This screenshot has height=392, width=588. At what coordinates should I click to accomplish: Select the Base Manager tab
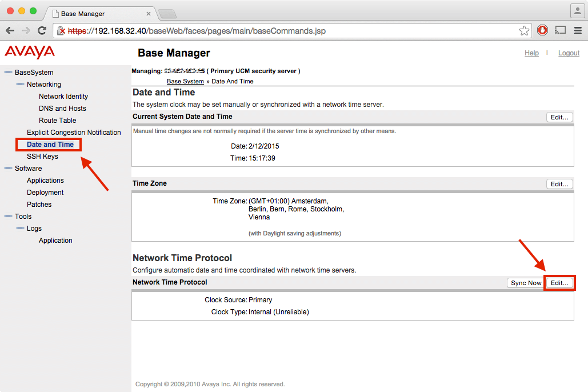coord(100,14)
